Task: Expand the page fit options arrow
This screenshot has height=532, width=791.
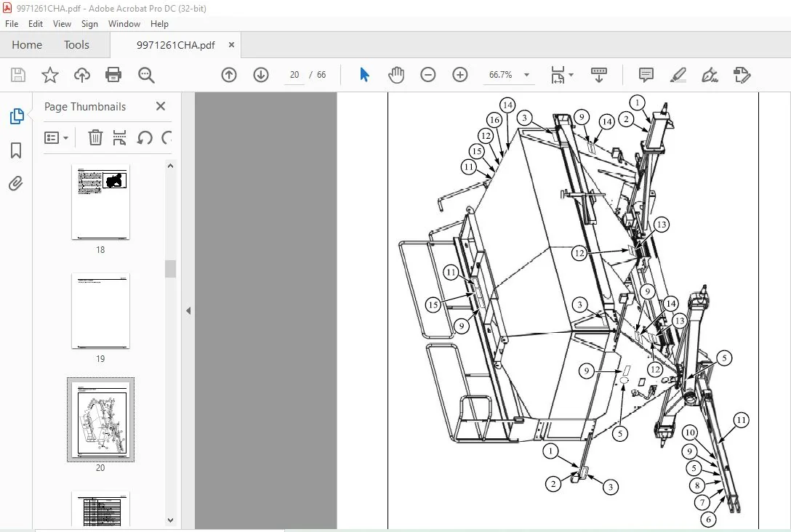Action: coord(571,75)
